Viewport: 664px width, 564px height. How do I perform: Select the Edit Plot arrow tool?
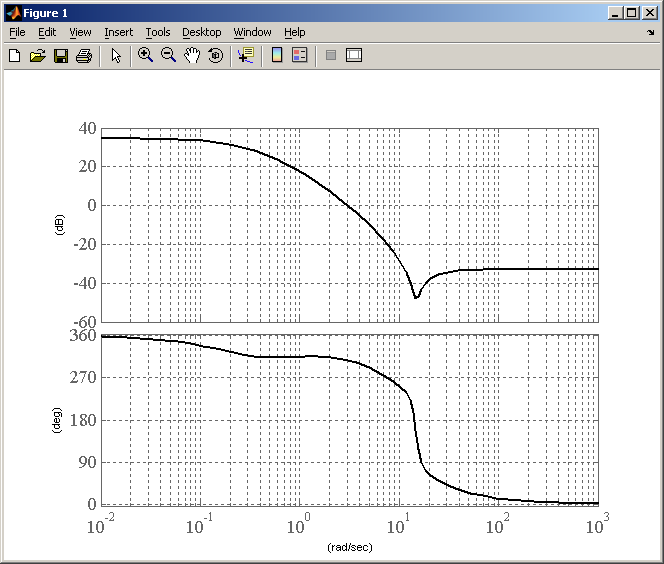pos(116,55)
